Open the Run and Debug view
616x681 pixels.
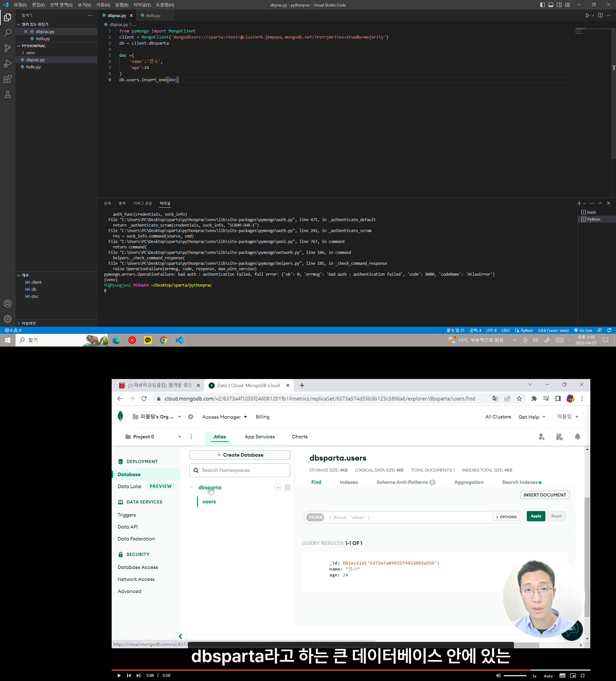(7, 64)
